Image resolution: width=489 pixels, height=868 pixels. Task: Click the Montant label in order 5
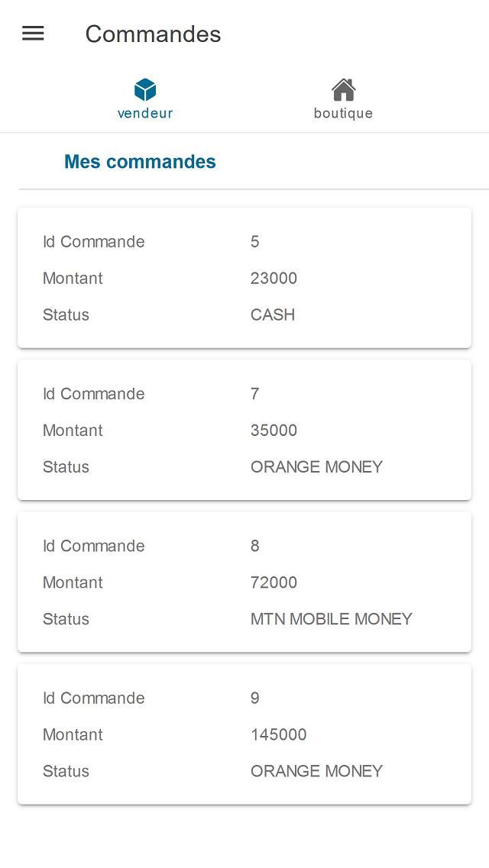coord(73,279)
